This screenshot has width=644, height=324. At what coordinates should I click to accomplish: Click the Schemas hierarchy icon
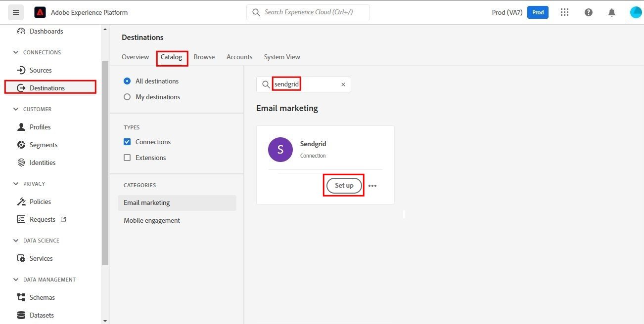pos(21,297)
